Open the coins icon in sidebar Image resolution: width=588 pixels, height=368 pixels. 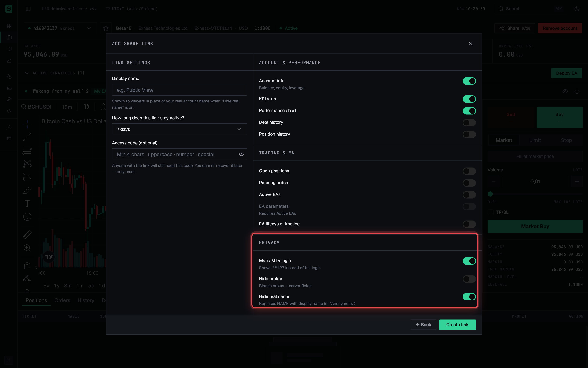[9, 76]
